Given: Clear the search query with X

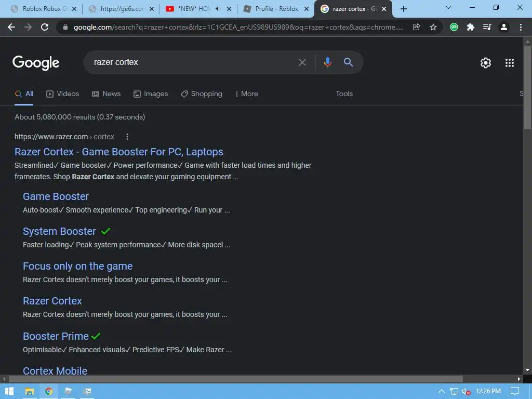Looking at the screenshot, I should coord(302,62).
